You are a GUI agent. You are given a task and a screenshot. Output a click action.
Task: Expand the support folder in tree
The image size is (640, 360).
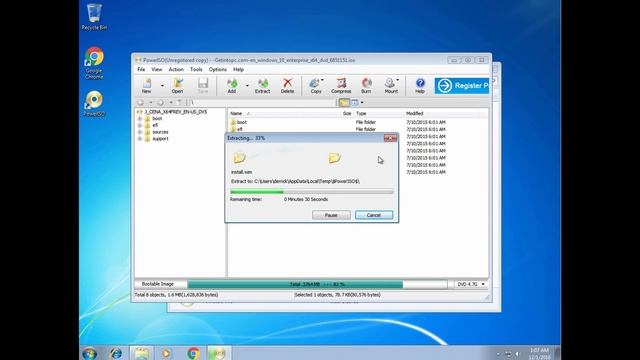[x=140, y=139]
